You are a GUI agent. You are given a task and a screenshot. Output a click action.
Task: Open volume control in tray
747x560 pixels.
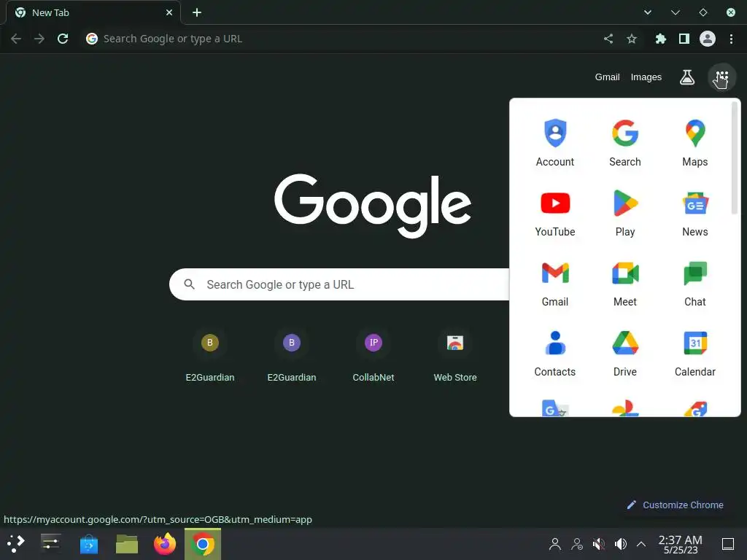click(620, 544)
